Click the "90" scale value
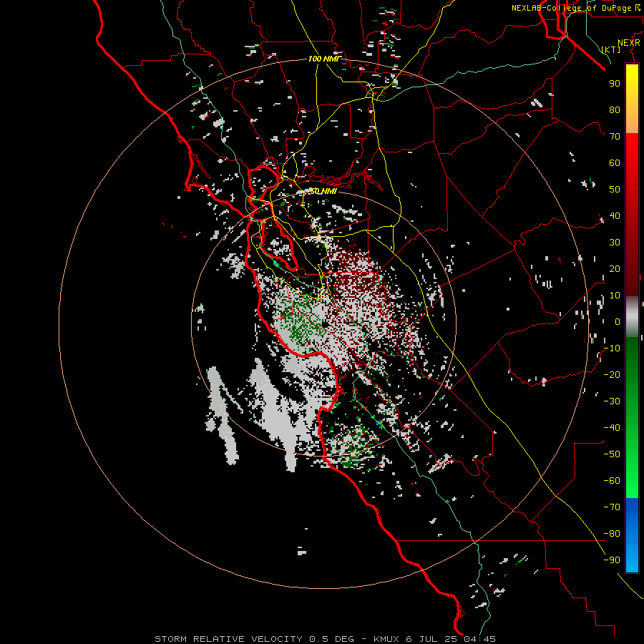Screen dimensions: 644x644 pyautogui.click(x=615, y=84)
